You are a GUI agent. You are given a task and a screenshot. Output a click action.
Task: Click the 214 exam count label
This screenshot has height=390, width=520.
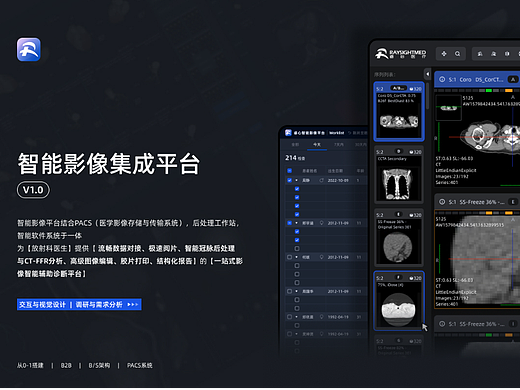295,158
